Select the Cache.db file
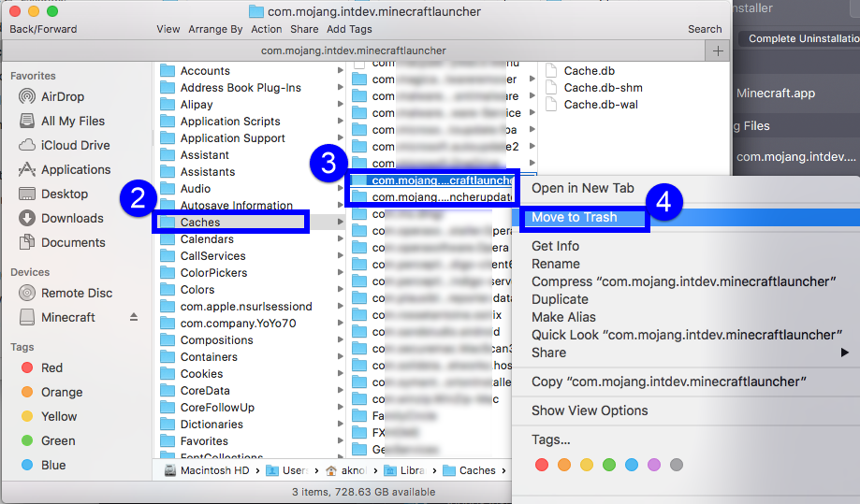860x504 pixels. [589, 71]
